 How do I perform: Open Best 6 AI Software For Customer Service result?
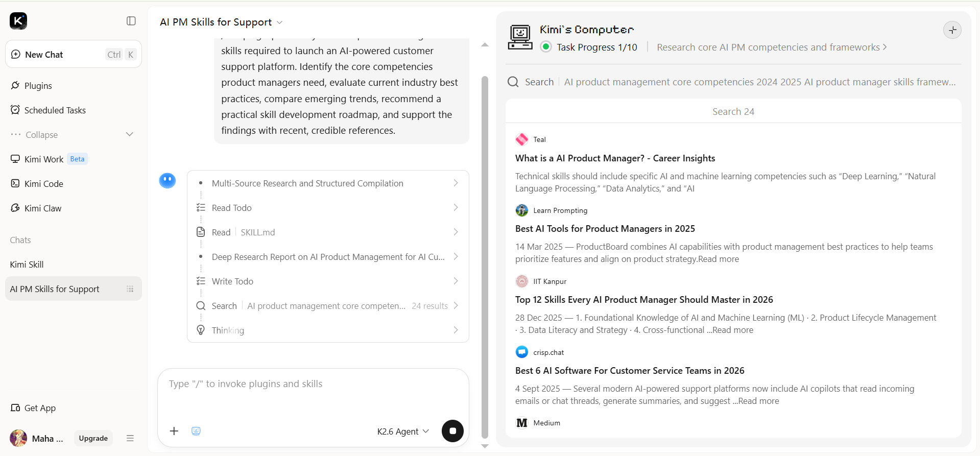(630, 371)
